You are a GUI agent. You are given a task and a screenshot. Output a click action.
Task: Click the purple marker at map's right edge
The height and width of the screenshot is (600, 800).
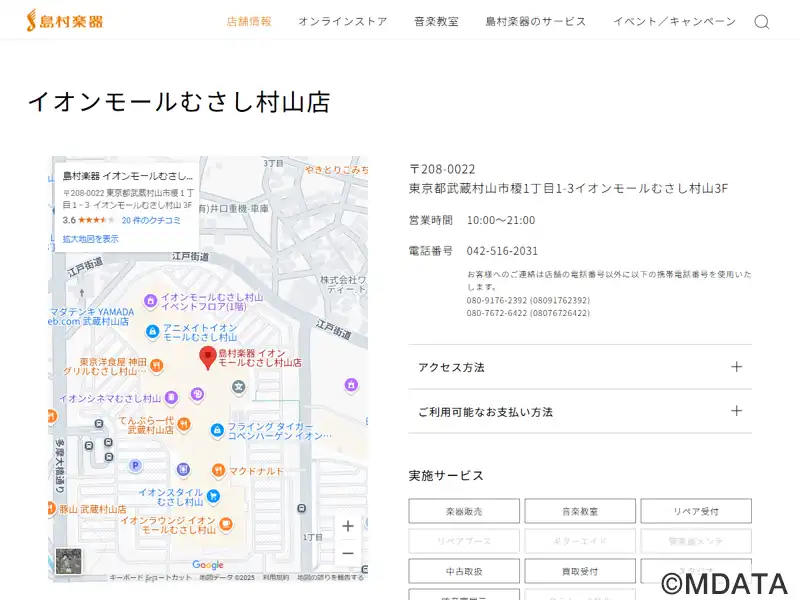(351, 385)
